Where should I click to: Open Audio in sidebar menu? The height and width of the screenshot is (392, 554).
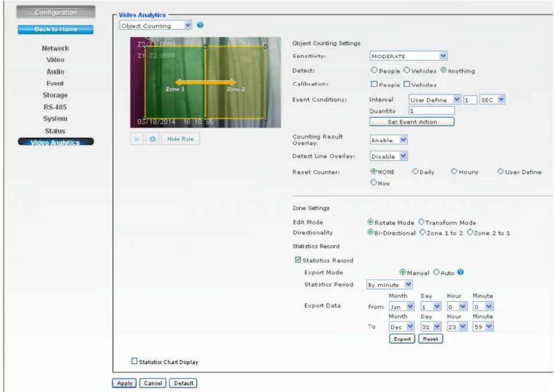(x=56, y=71)
